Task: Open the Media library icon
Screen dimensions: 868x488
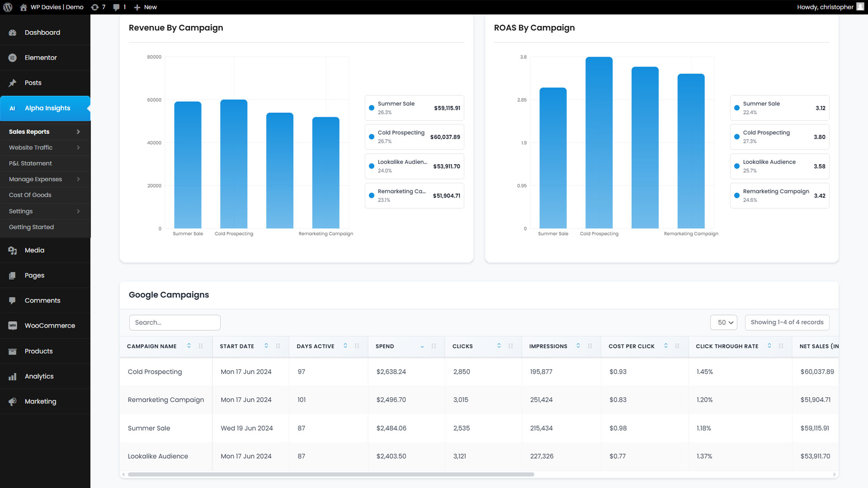Action: 12,250
